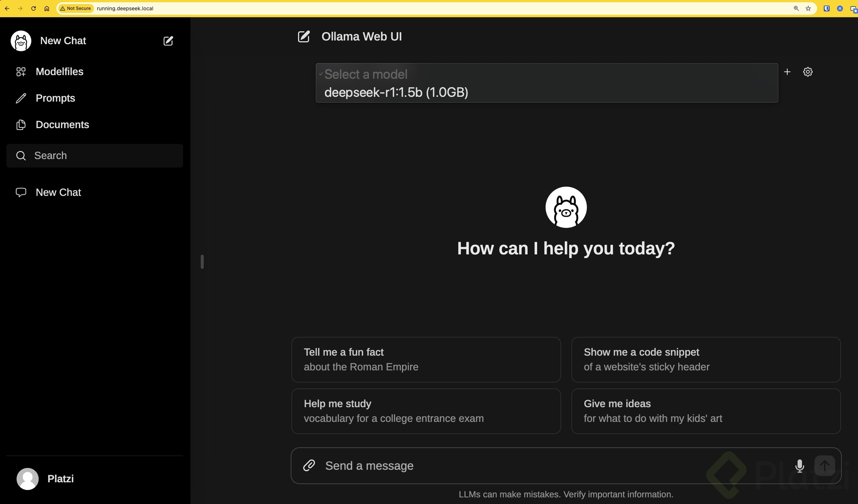Screen dimensions: 858x504
Task: Click the Search chats field
Action: point(95,156)
